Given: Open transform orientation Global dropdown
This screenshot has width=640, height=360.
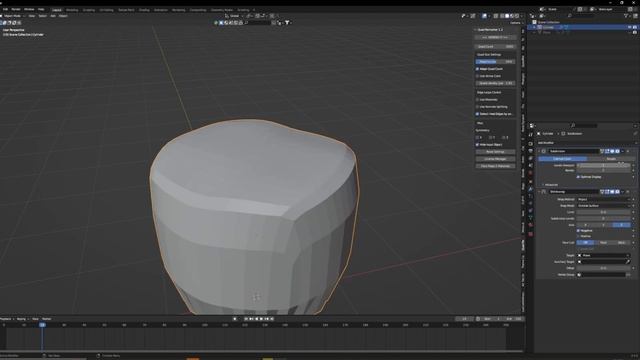Looking at the screenshot, I should [234, 16].
